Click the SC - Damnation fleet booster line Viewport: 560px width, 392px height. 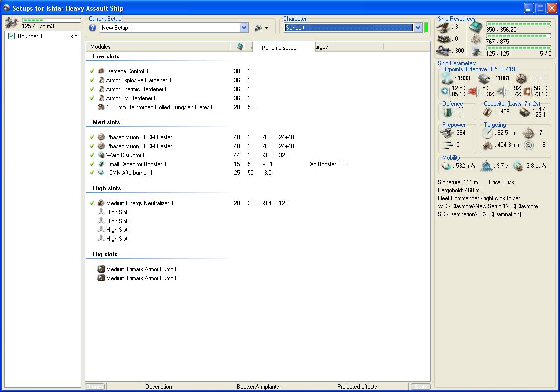tap(479, 214)
